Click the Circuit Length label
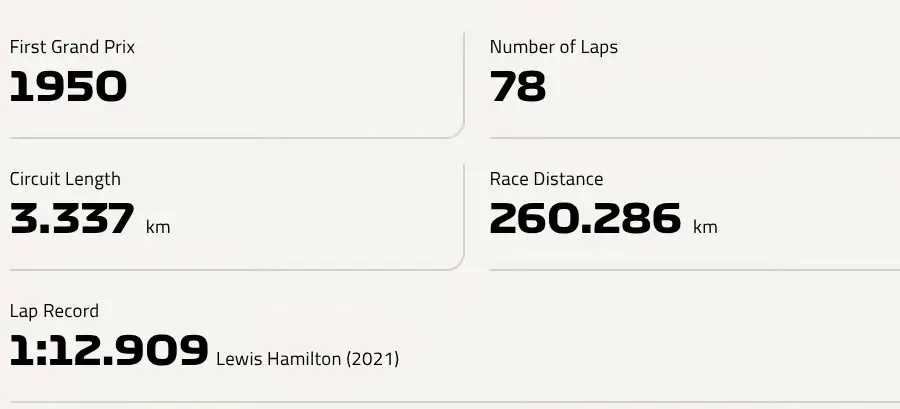 65,179
